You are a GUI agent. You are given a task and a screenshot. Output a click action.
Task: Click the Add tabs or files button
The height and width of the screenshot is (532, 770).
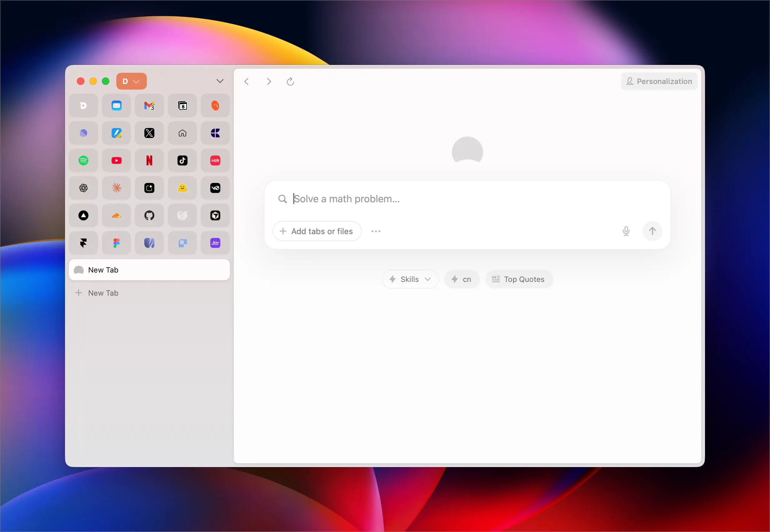317,231
